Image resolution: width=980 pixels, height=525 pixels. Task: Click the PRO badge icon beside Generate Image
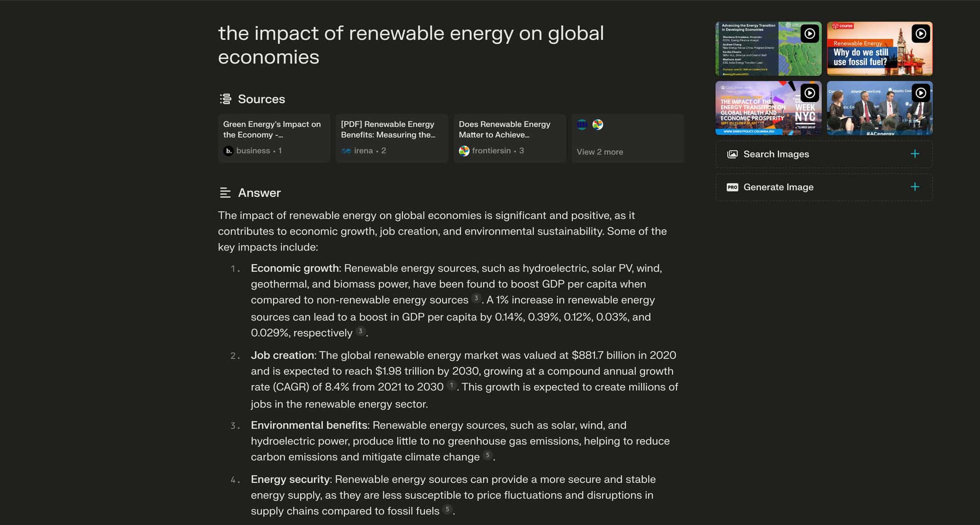coord(732,187)
